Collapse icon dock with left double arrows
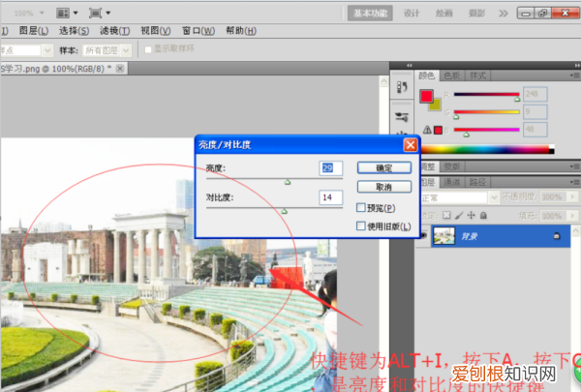The image size is (581, 392). tap(409, 65)
